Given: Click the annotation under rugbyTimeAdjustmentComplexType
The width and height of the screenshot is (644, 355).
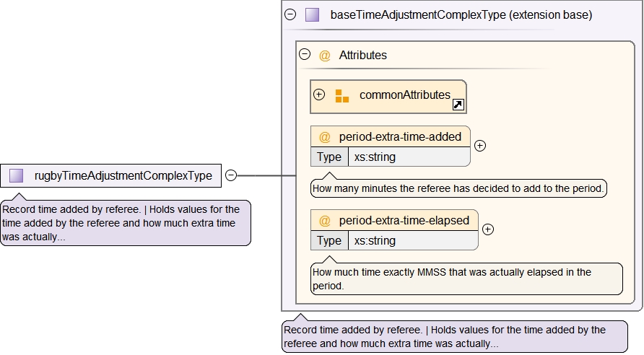Looking at the screenshot, I should tap(126, 223).
